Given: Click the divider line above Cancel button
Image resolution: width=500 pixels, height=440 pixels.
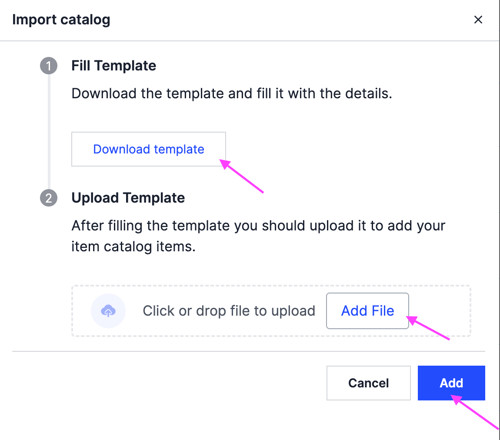Looking at the screenshot, I should click(x=249, y=351).
